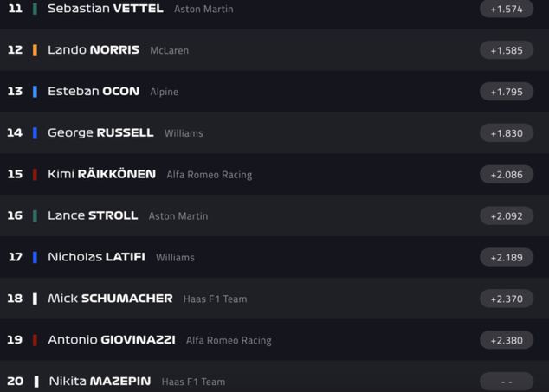Click the empty dashes pill for Mazepin
This screenshot has width=549, height=392.
point(506,382)
